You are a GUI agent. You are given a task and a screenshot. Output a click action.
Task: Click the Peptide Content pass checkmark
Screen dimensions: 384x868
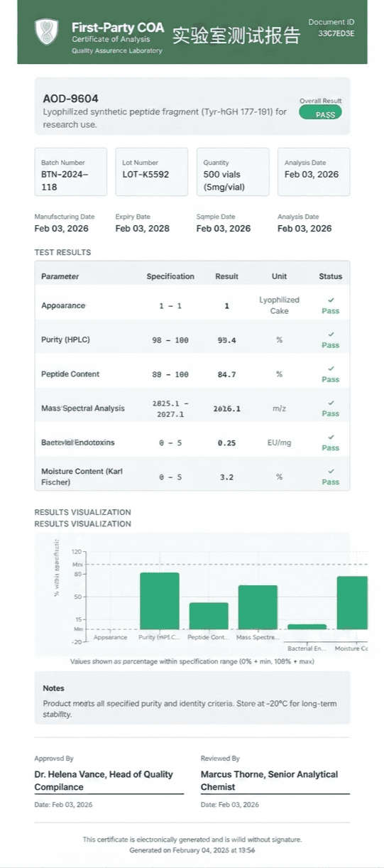tap(331, 368)
